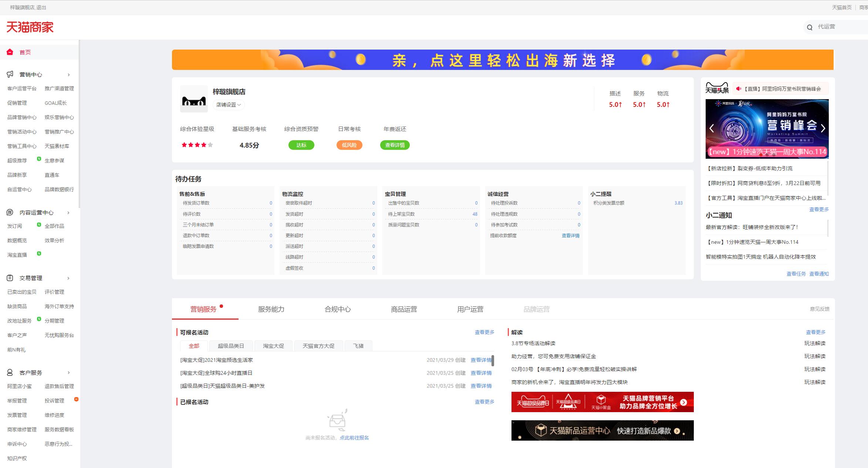Open 已卖出的宝贝 in sidebar
Image resolution: width=868 pixels, height=468 pixels.
point(22,292)
